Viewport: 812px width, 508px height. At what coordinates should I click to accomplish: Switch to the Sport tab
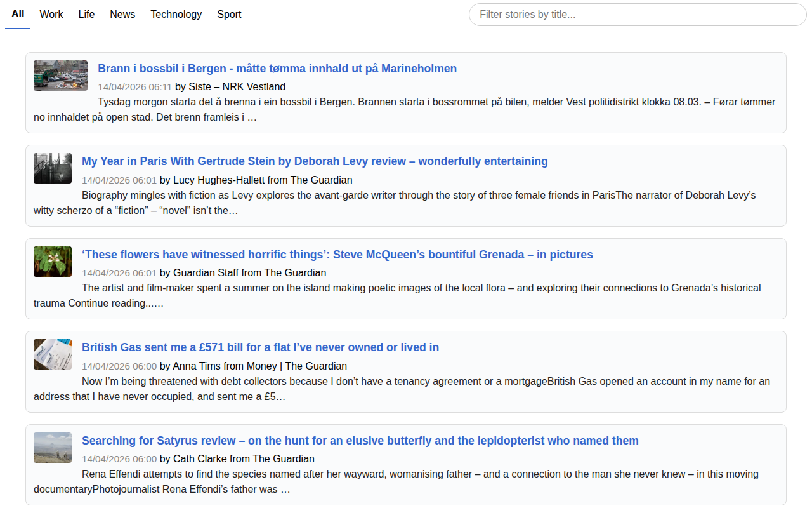coord(229,14)
